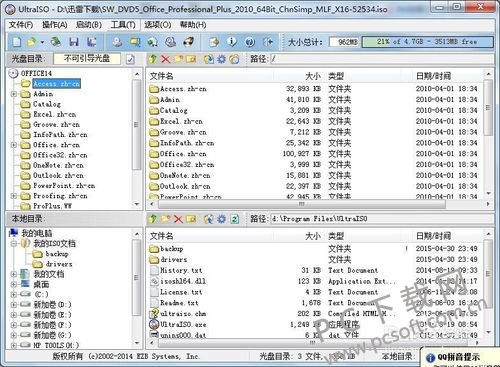Sort image list by 文件名 column header
Screen dimensions: 500x367
point(210,76)
